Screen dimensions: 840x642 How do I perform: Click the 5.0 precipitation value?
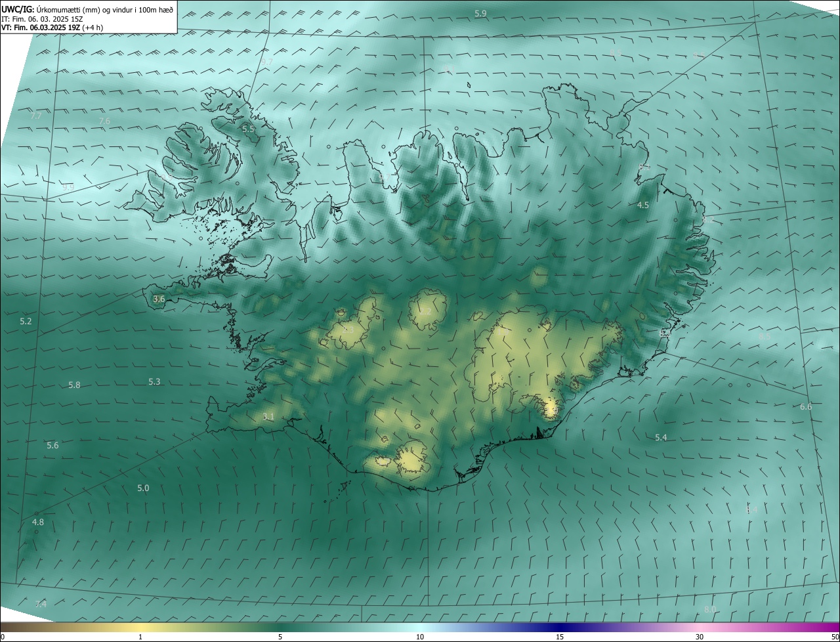[x=143, y=488]
